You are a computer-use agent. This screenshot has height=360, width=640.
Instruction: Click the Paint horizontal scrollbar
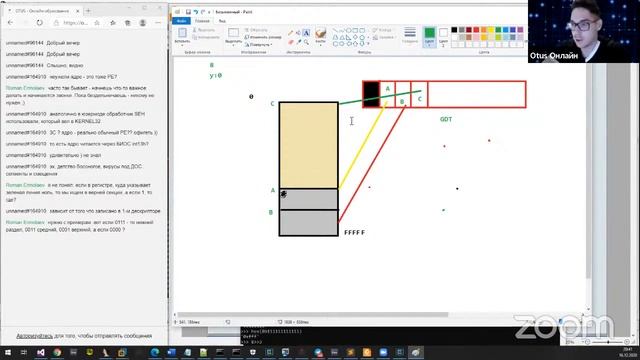point(313,315)
